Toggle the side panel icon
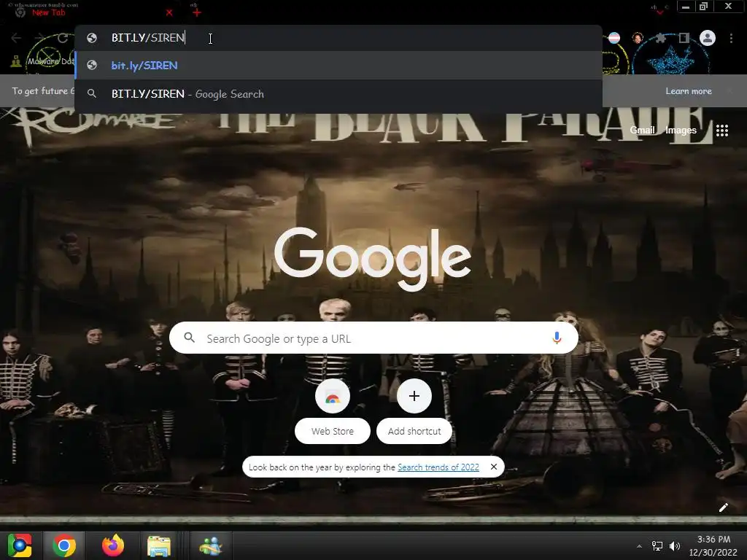This screenshot has height=560, width=747. [684, 38]
